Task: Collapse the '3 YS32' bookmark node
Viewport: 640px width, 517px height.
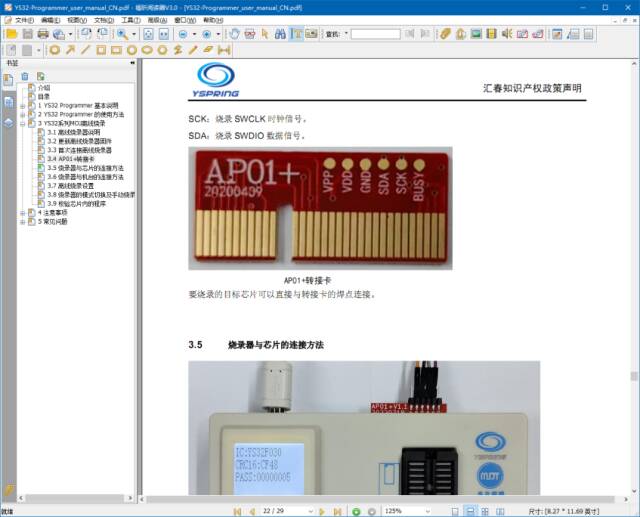Action: 23,124
